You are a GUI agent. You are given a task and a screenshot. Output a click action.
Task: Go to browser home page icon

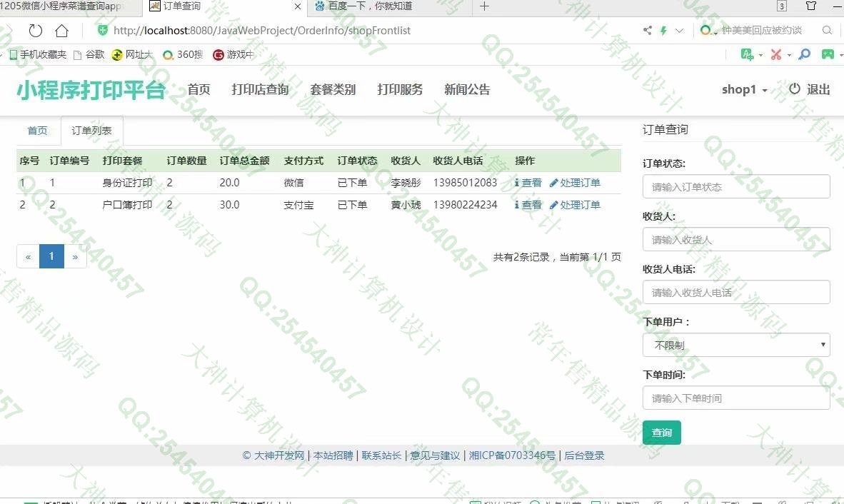pyautogui.click(x=62, y=31)
